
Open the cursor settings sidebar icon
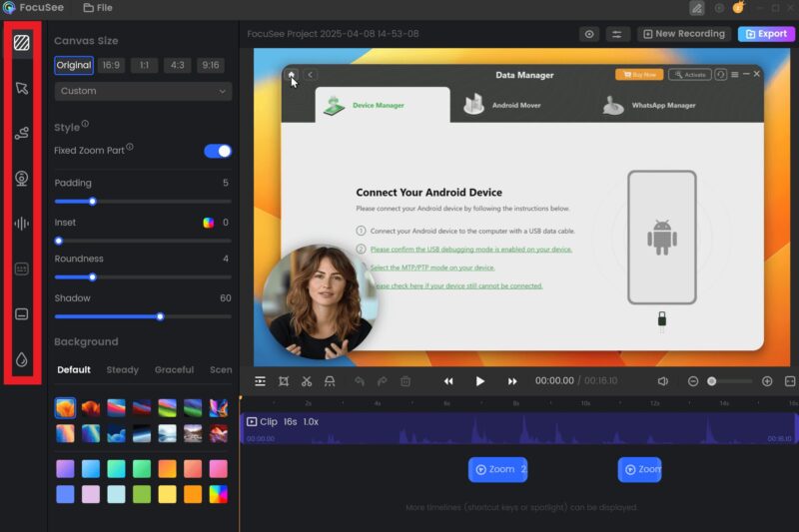tap(21, 88)
